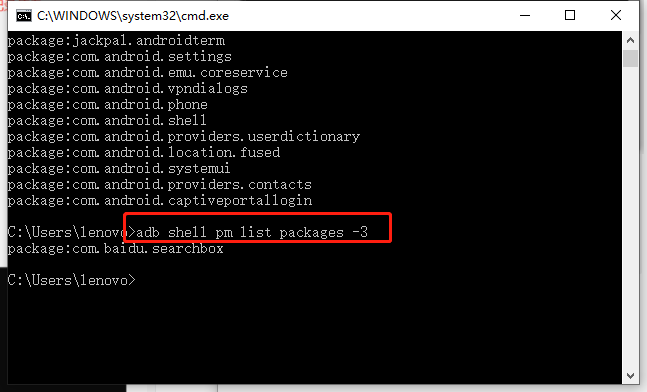This screenshot has width=647, height=392.
Task: Click the com.android.vpndialogs line
Action: coord(128,89)
